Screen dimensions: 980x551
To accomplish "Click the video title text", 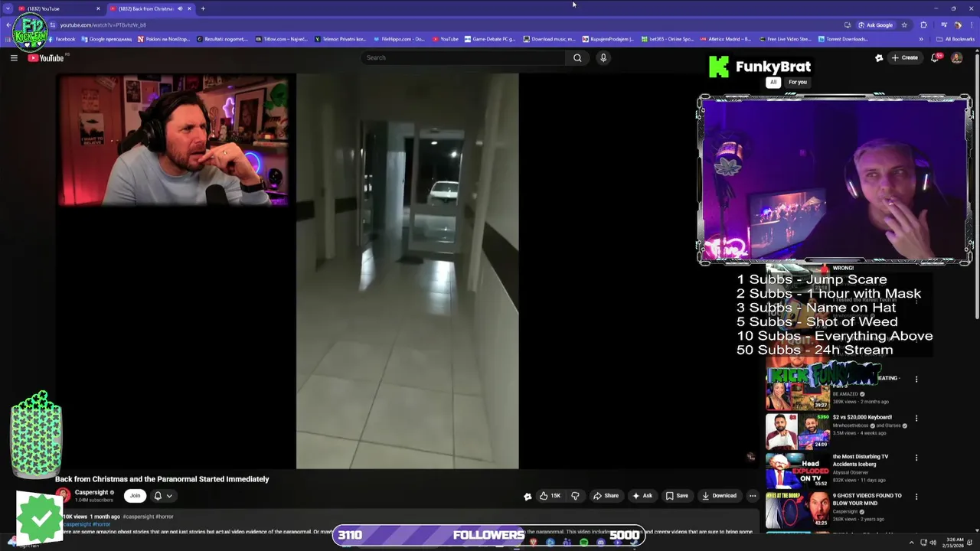I will tap(162, 479).
